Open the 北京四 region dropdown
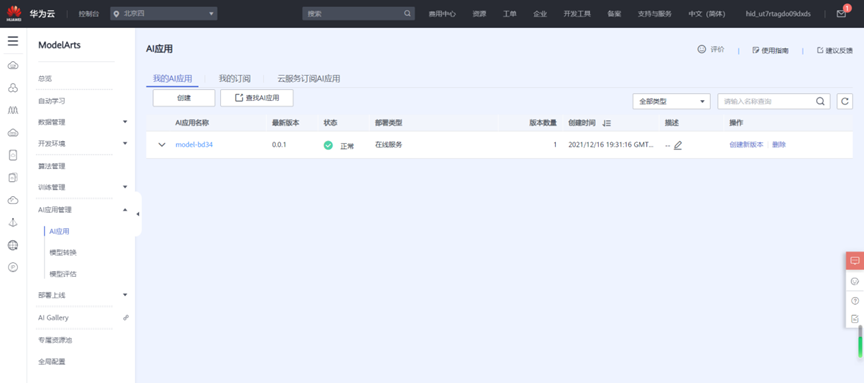The width and height of the screenshot is (864, 383). tap(164, 13)
